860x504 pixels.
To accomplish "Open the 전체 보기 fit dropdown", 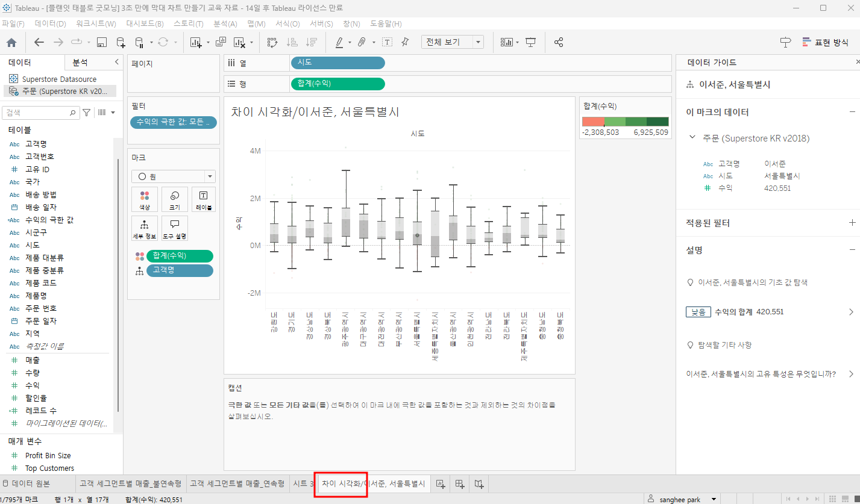I will click(x=453, y=42).
